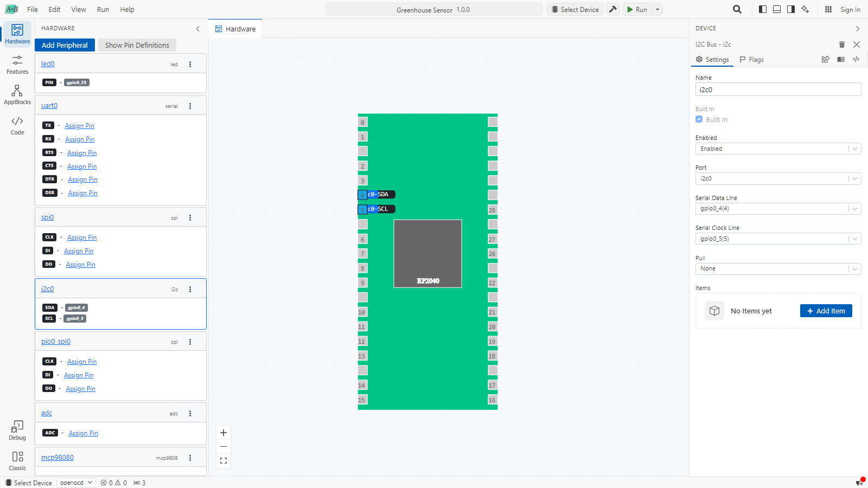The image size is (868, 488).
Task: Click Assign Pin for uart0 TX
Action: pyautogui.click(x=80, y=126)
